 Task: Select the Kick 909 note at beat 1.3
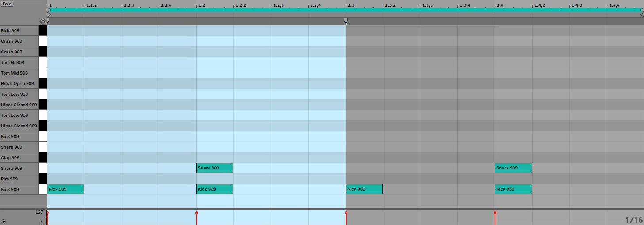coord(364,189)
